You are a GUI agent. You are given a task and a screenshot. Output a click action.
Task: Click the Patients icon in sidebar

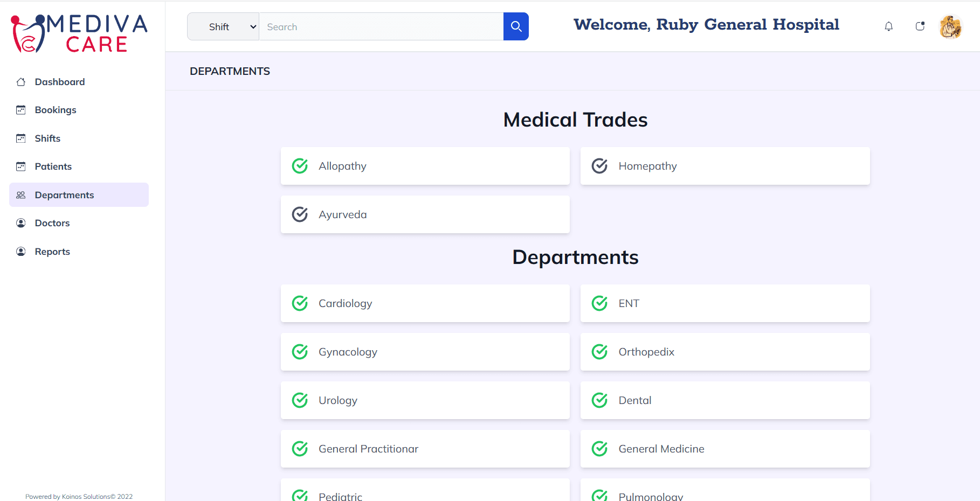pos(21,166)
